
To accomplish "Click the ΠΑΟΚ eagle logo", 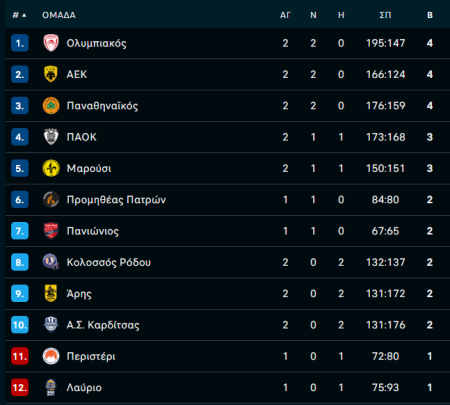I will (51, 137).
